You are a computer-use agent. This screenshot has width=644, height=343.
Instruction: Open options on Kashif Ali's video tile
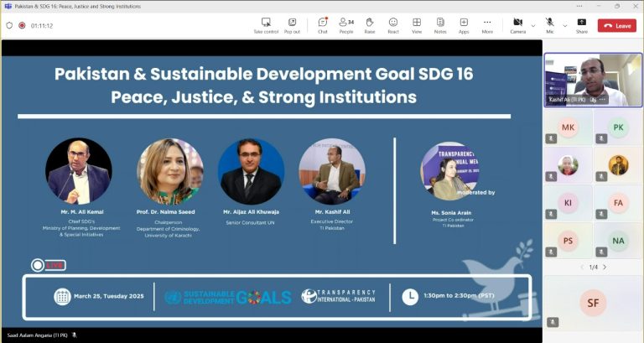coord(602,99)
